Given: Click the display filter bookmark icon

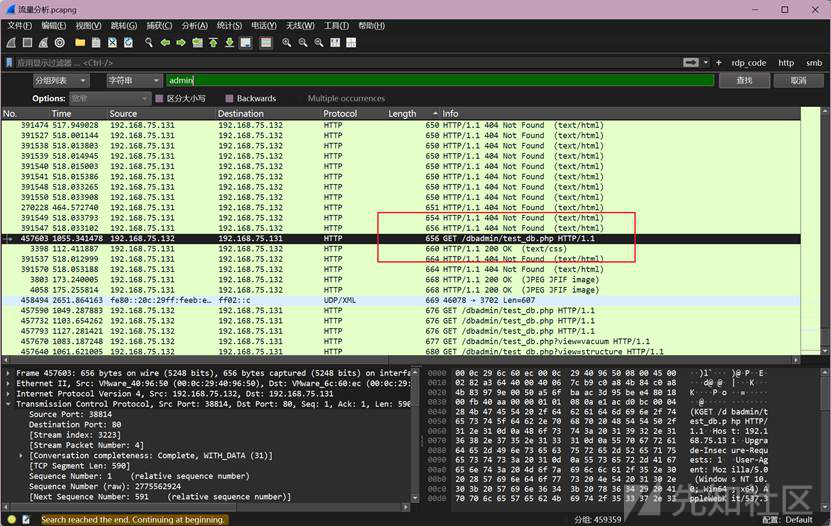Looking at the screenshot, I should (x=9, y=63).
